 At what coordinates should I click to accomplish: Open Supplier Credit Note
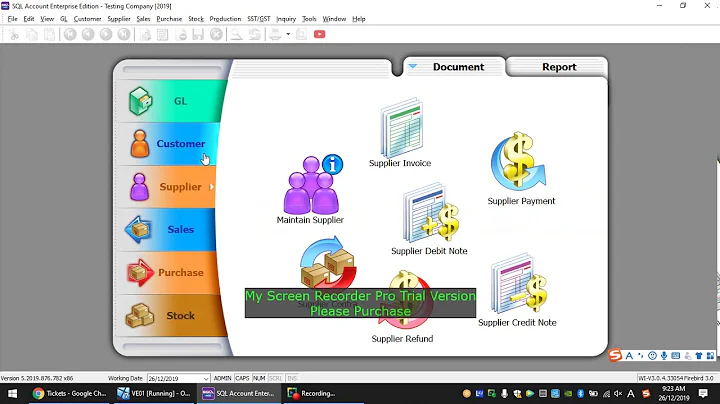(518, 290)
